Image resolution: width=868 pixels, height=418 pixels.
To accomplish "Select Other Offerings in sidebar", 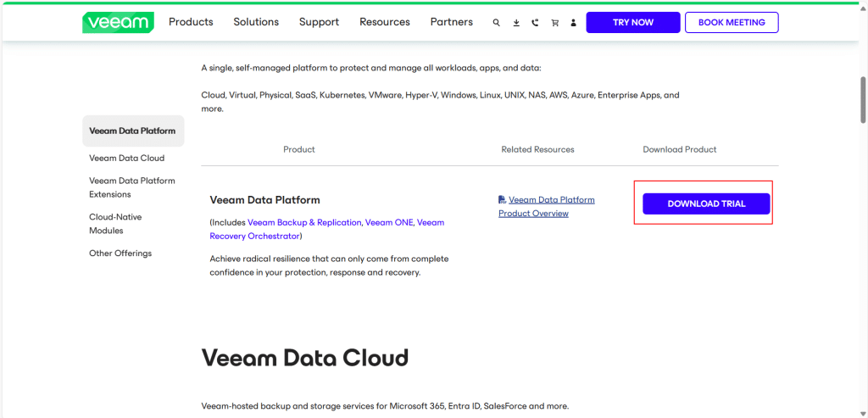I will 120,253.
